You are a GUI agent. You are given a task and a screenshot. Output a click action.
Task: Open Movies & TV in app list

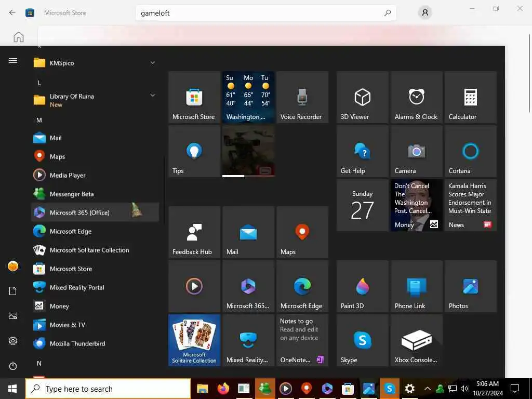click(x=95, y=325)
